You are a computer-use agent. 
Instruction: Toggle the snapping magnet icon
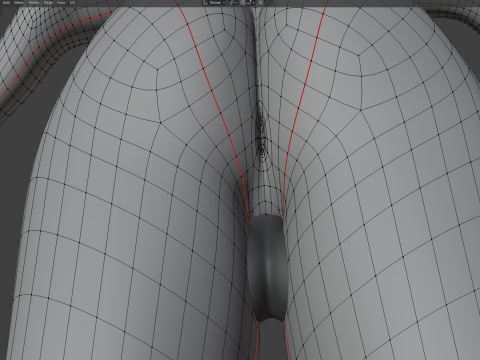click(243, 2)
